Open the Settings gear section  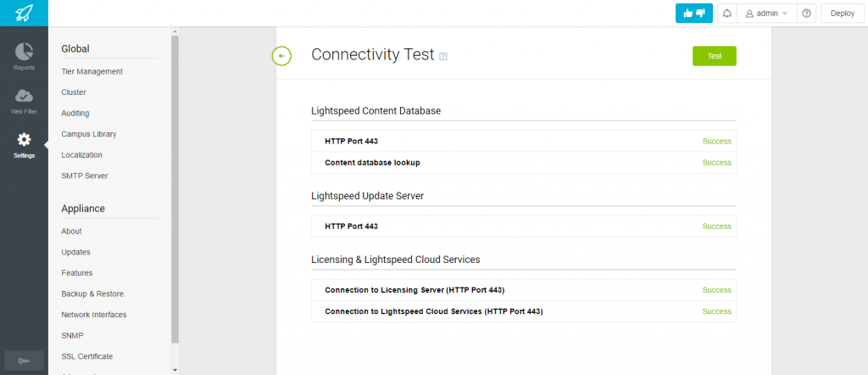[24, 145]
